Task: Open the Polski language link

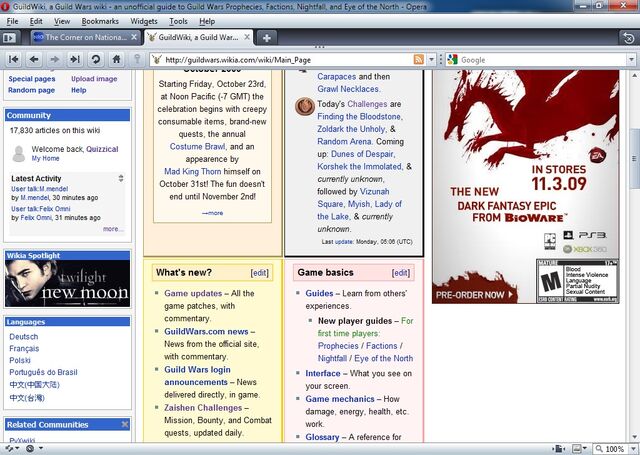Action: coord(20,360)
